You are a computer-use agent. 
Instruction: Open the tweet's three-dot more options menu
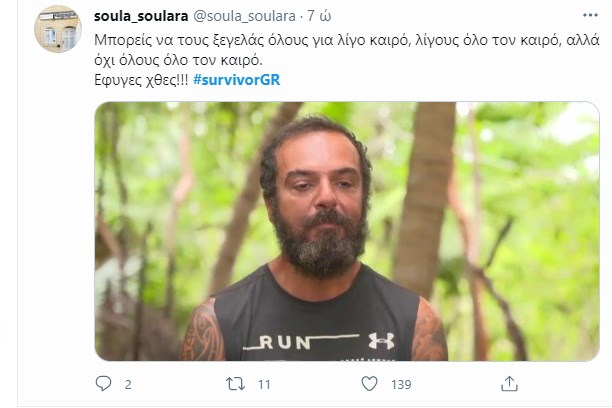pos(590,15)
